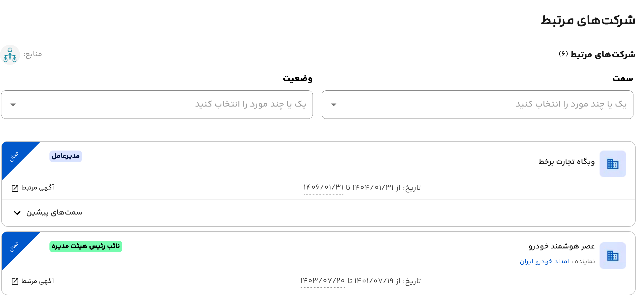
Task: Click the نائب رئیس هیئت مدیره badge
Action: point(86,246)
